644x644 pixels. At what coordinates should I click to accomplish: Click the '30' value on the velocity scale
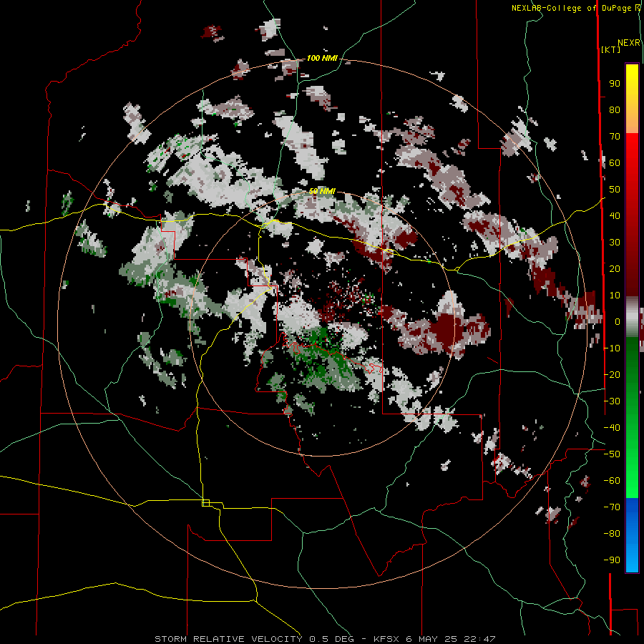[615, 243]
